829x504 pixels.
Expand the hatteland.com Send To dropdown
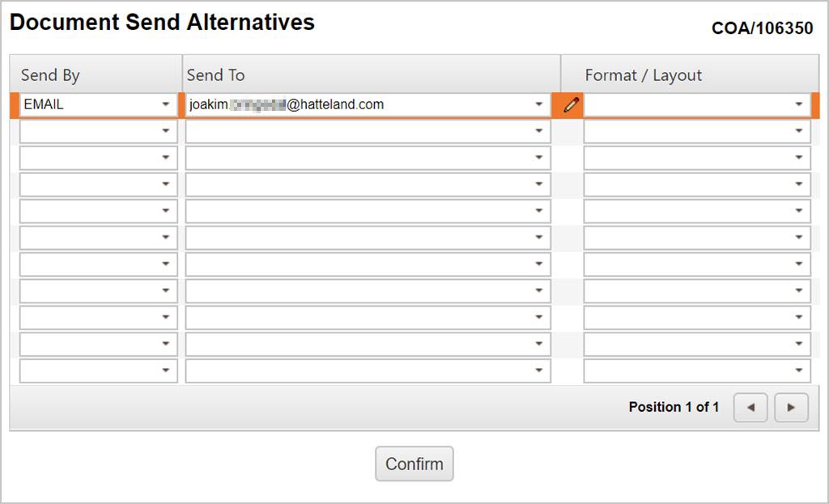pos(539,105)
